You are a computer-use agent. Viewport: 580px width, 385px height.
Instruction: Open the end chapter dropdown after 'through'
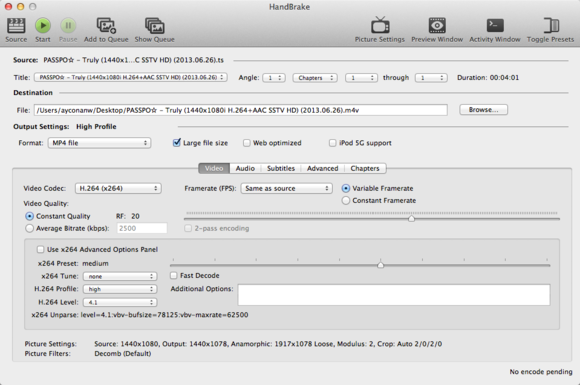click(431, 78)
